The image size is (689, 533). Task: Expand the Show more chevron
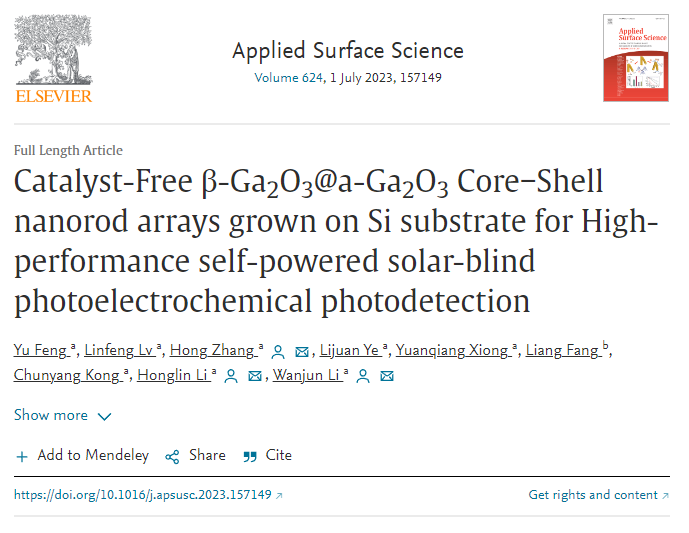(x=104, y=416)
